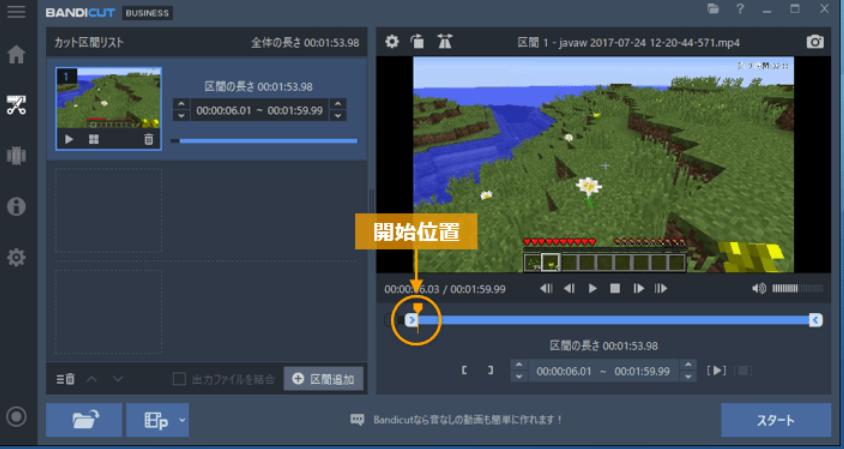Click segment list range progress bar
Viewport: 844px width, 449px height.
(264, 141)
